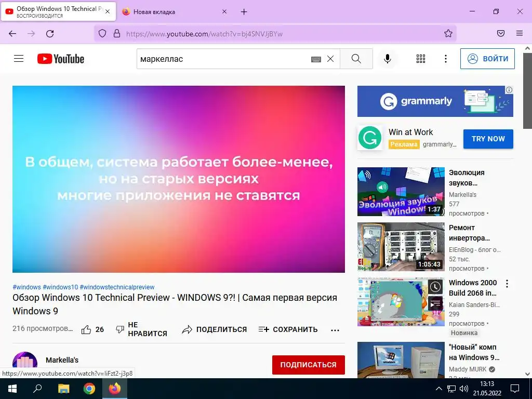Start voice search with microphone icon
This screenshot has width=532, height=399.
pyautogui.click(x=387, y=59)
